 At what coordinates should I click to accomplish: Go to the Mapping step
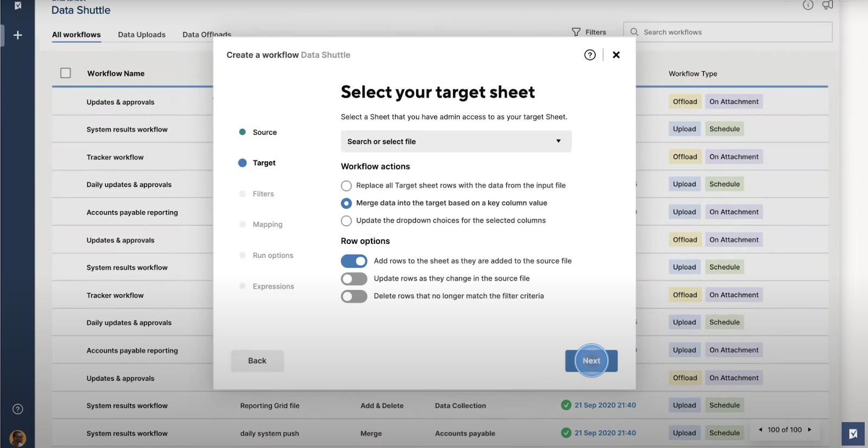(267, 224)
